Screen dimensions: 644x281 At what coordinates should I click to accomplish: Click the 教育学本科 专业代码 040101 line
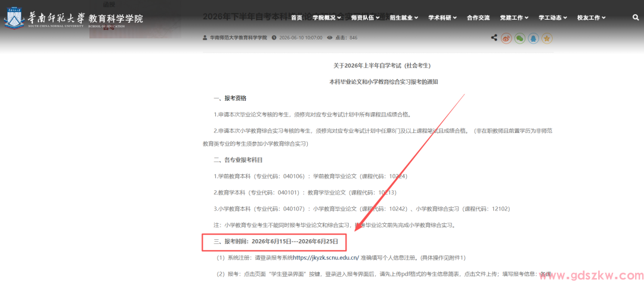click(305, 192)
